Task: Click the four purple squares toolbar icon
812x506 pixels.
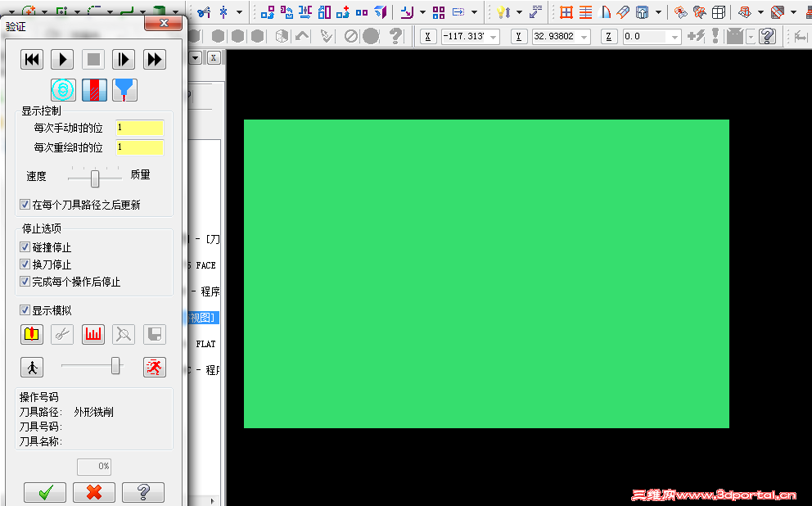Action: coord(439,12)
